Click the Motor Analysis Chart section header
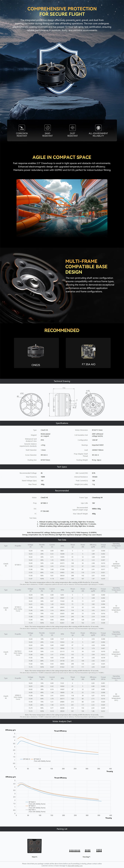 (62, 721)
